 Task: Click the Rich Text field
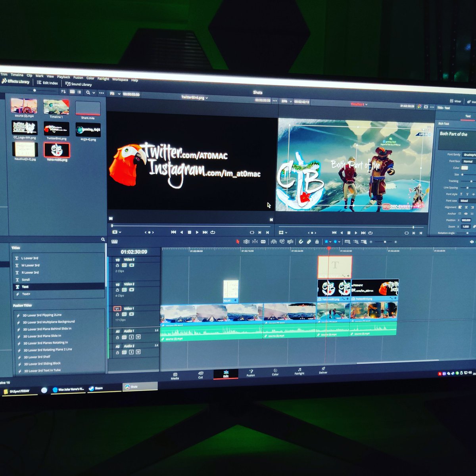457,140
